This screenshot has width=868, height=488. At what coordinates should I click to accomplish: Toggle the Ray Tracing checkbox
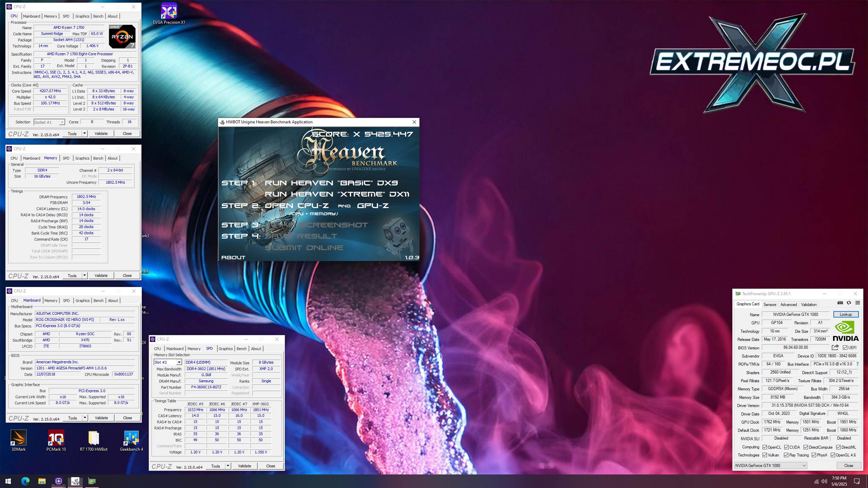tap(786, 455)
